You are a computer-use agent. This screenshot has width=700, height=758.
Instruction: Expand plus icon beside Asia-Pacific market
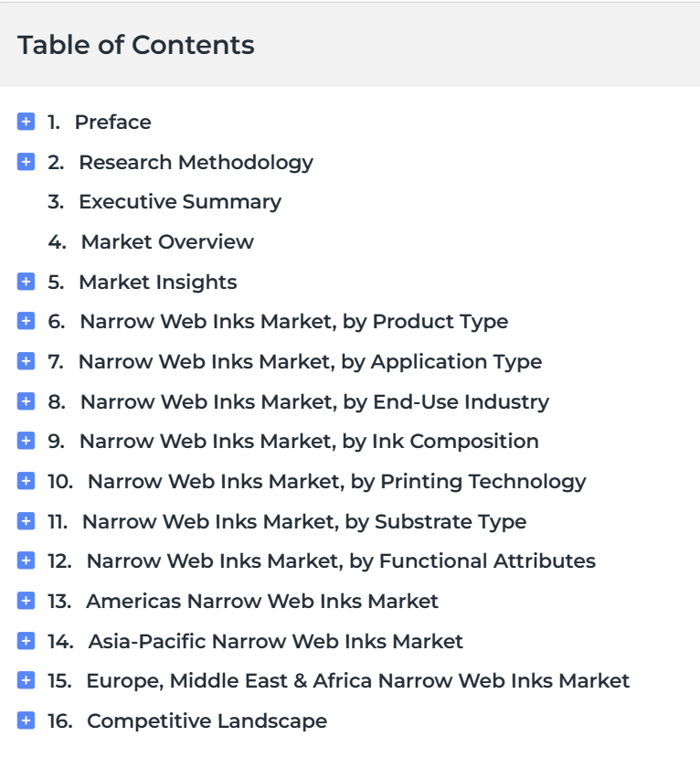(26, 641)
